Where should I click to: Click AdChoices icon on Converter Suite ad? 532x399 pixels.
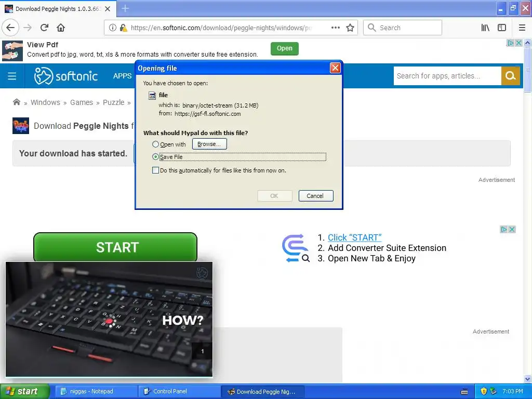point(504,230)
